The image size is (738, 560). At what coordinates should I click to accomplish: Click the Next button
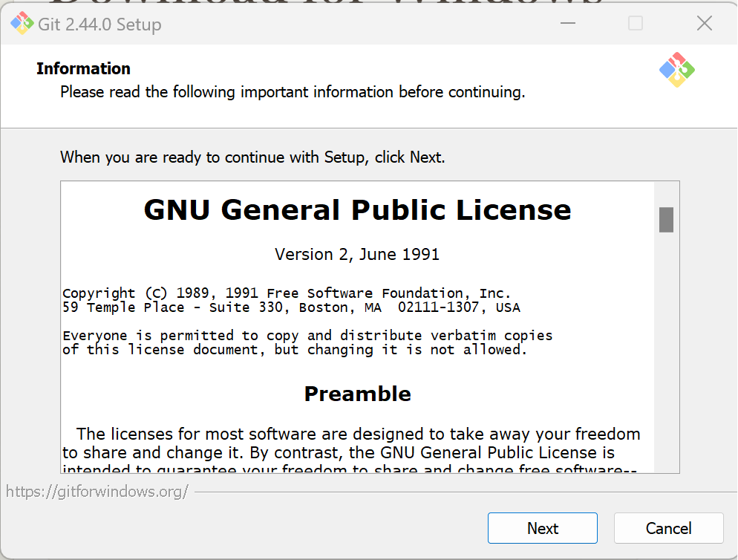pos(542,528)
